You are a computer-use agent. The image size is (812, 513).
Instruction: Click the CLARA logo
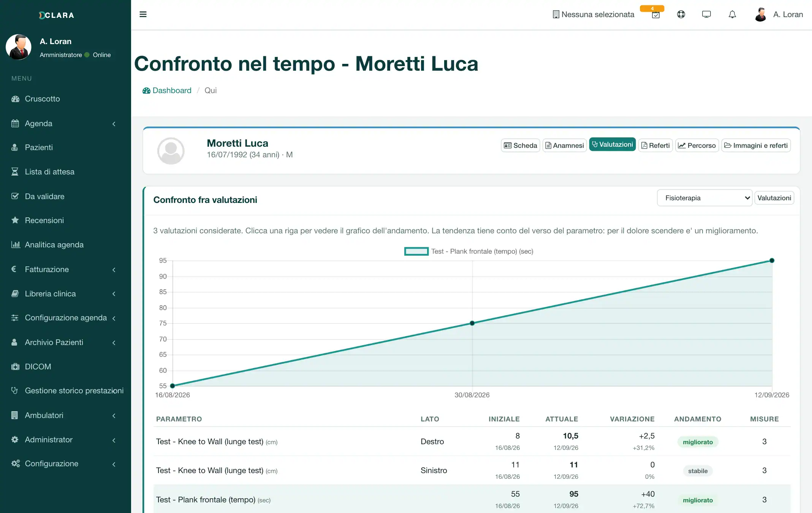[x=56, y=15]
